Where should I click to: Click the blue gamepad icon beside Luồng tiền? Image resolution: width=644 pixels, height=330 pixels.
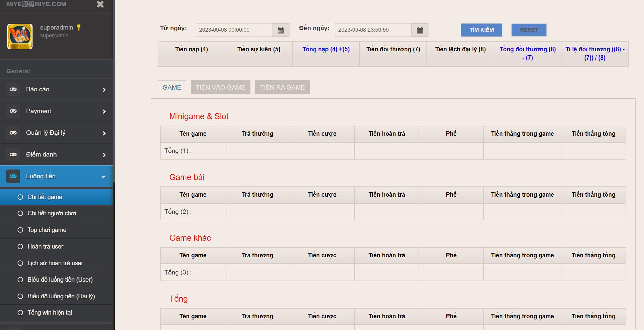[x=13, y=176]
